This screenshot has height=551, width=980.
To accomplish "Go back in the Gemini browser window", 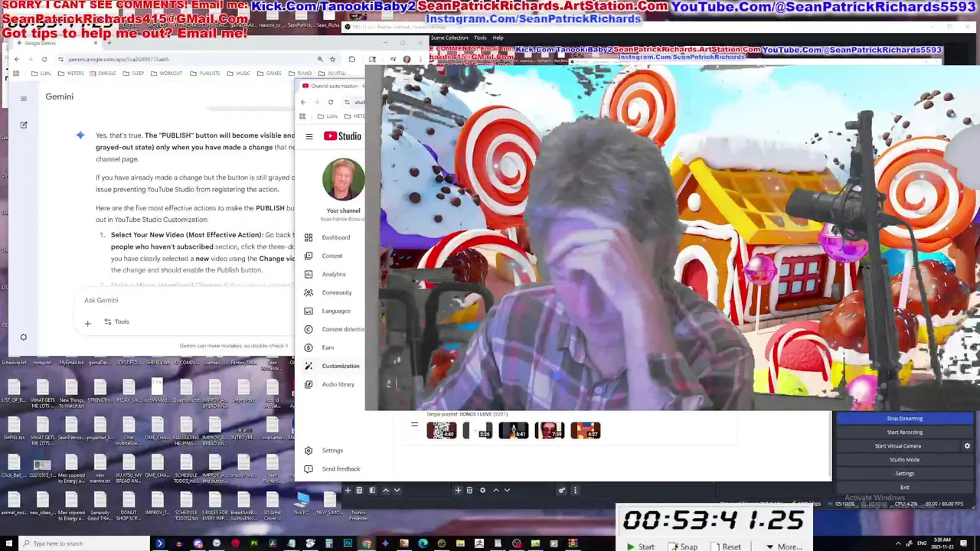I will 17,59.
